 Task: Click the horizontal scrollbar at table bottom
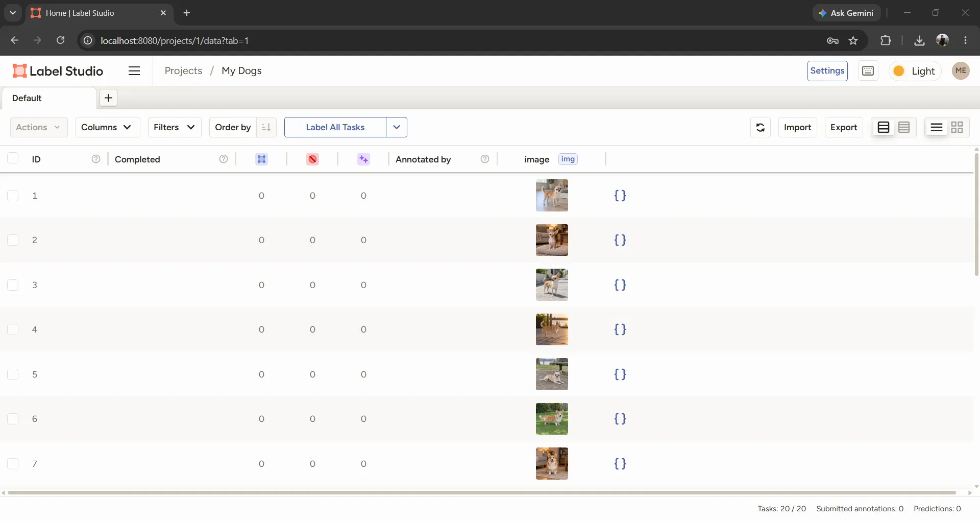click(482, 493)
